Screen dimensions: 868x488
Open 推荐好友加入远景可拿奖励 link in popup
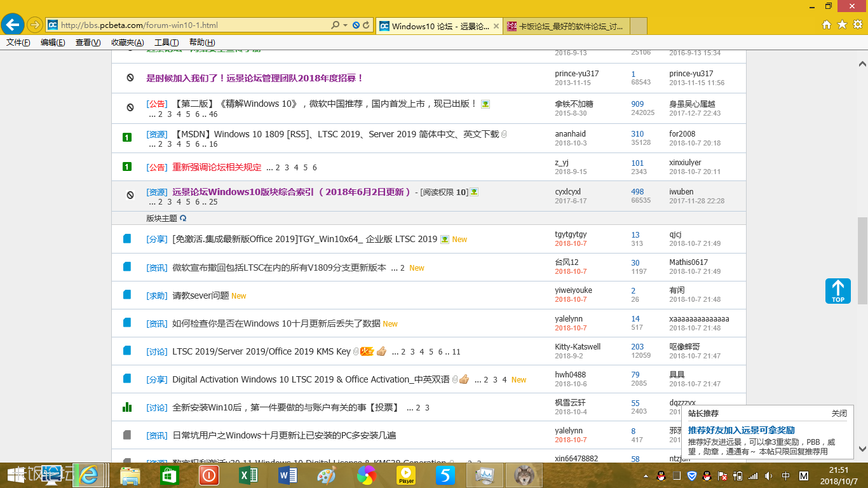coord(742,430)
